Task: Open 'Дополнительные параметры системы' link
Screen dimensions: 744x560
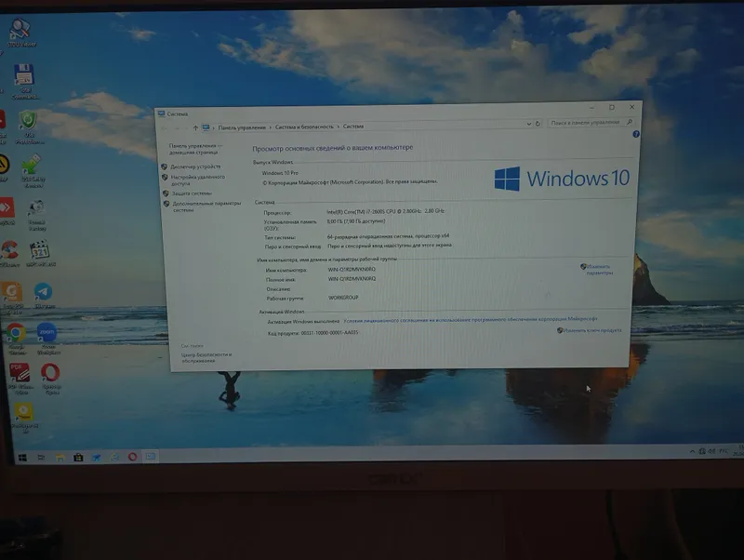Action: [x=206, y=207]
